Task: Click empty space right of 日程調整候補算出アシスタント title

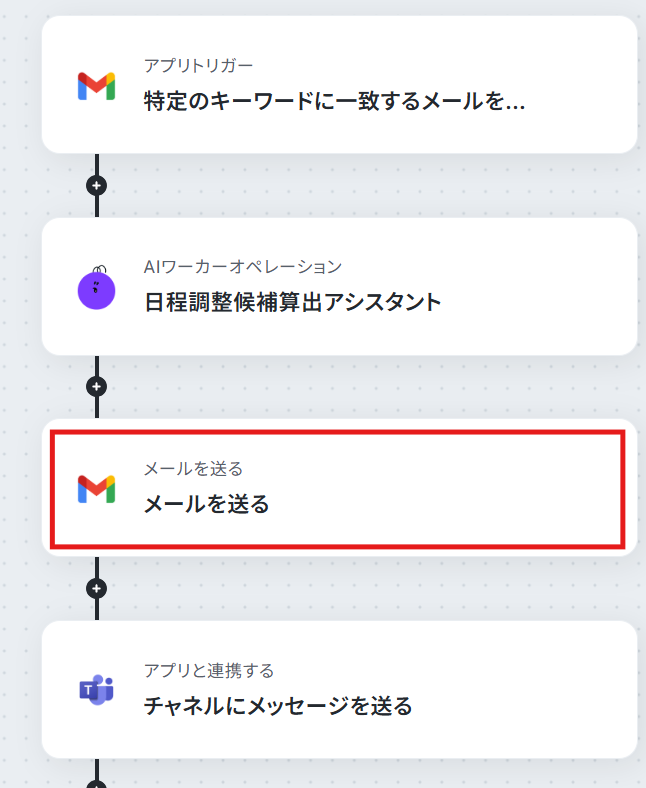Action: pos(540,302)
